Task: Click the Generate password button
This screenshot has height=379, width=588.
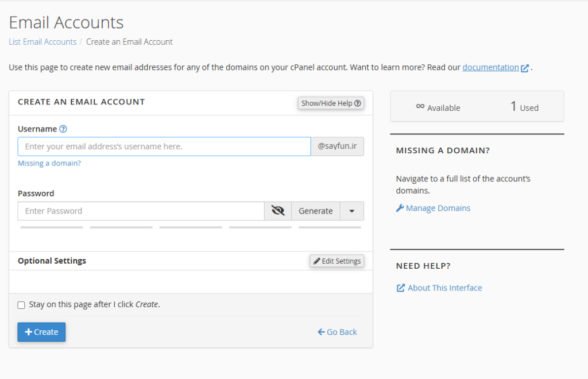Action: tap(316, 211)
